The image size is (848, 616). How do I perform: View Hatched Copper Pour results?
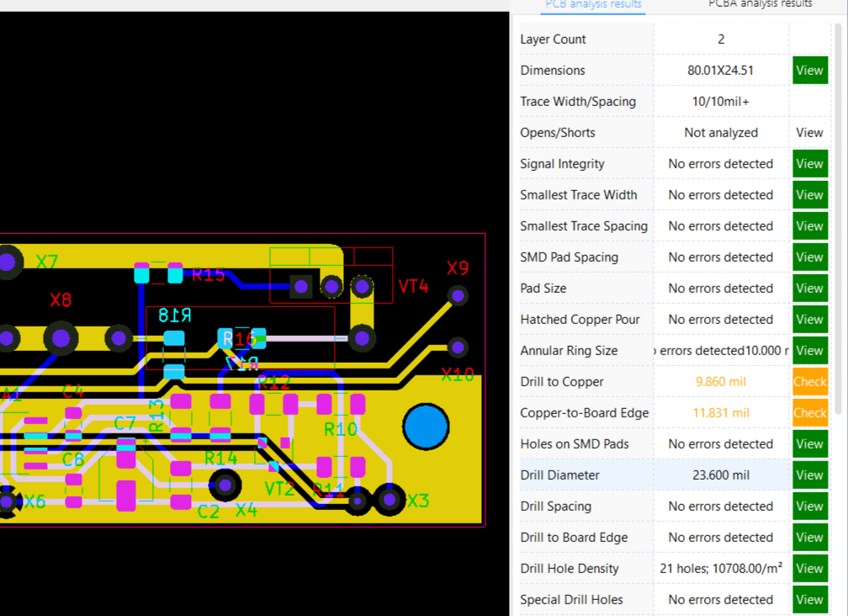[x=809, y=320]
